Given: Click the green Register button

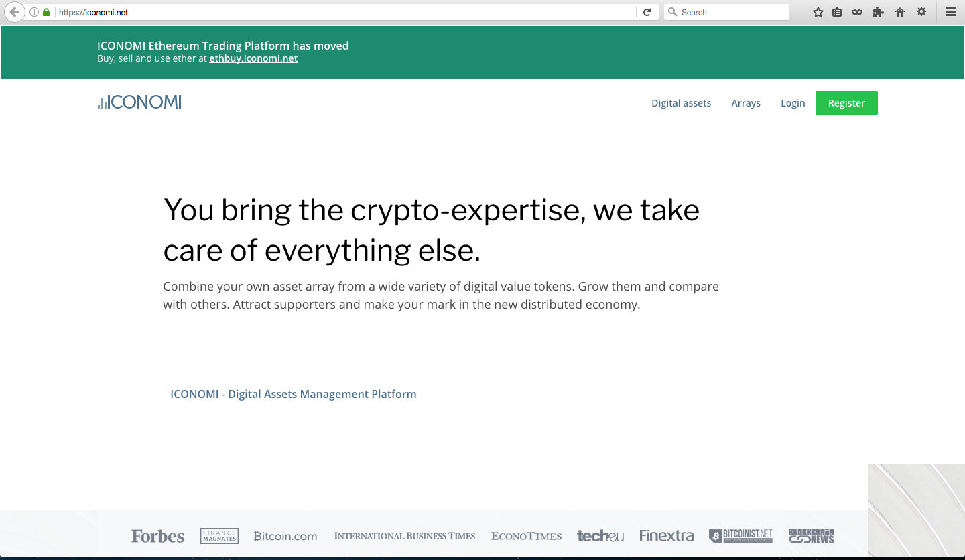Looking at the screenshot, I should pyautogui.click(x=846, y=103).
